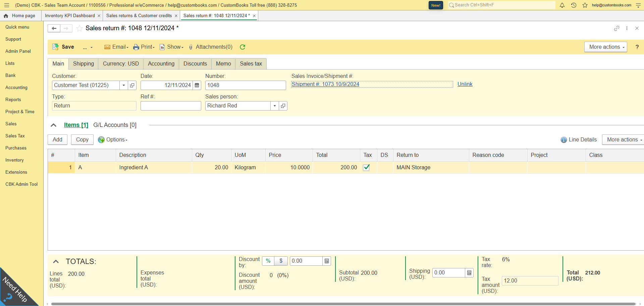
Task: Switch to the Shipping tab
Action: (x=84, y=64)
